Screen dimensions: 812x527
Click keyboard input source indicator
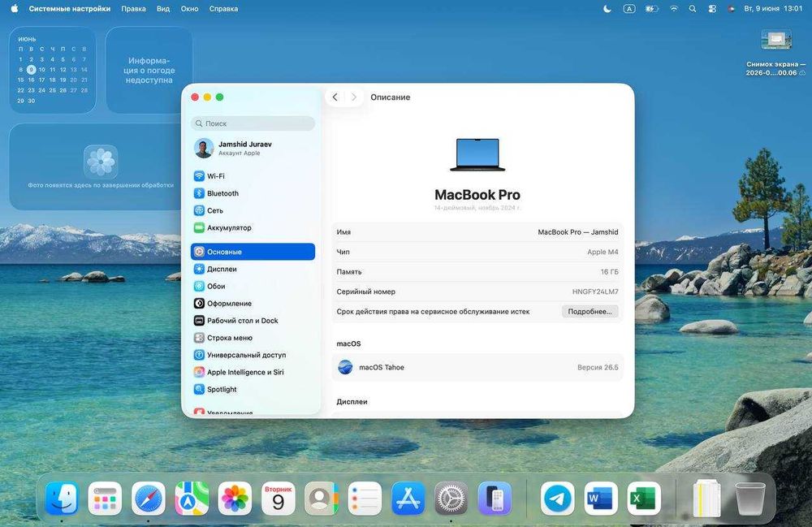coord(629,8)
